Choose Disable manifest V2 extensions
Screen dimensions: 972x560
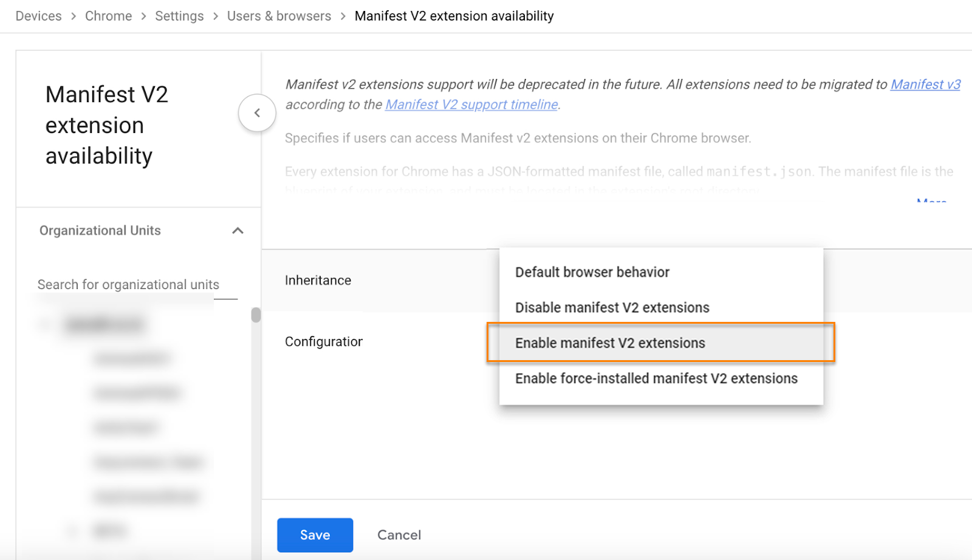click(x=612, y=307)
